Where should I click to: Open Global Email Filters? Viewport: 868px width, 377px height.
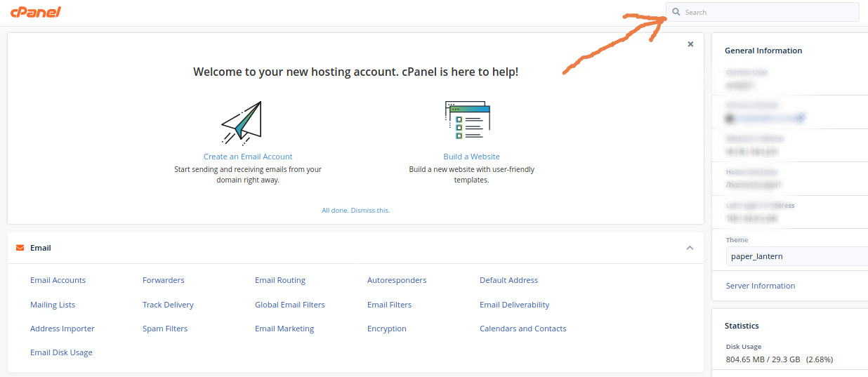(x=290, y=305)
